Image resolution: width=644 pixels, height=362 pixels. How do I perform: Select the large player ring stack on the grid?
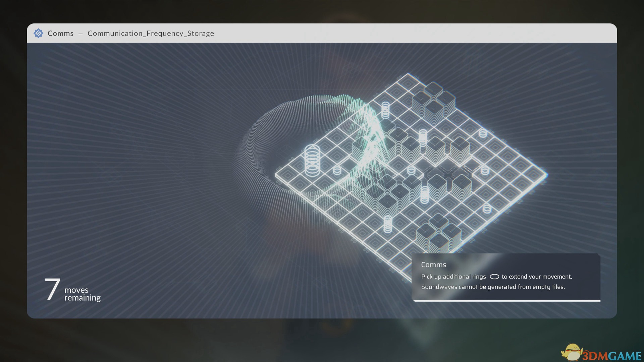(x=312, y=161)
